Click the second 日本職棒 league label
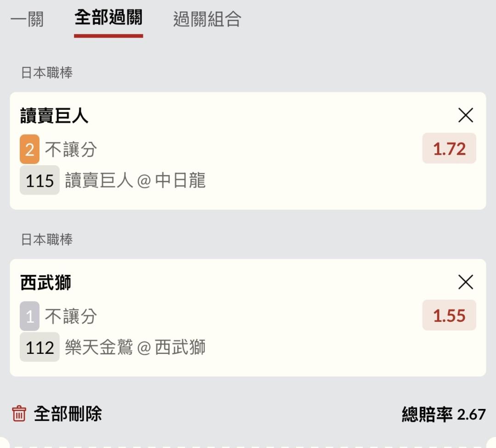Image resolution: width=496 pixels, height=448 pixels. pos(47,240)
